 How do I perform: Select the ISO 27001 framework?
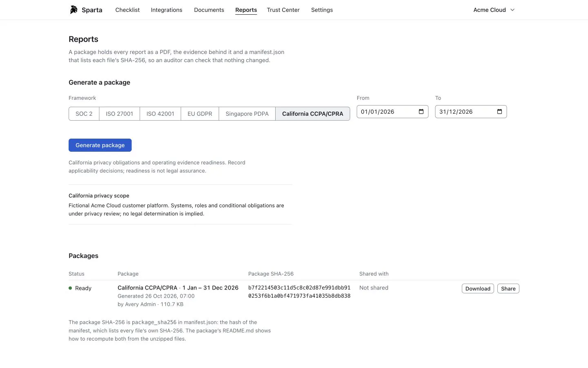coord(120,114)
